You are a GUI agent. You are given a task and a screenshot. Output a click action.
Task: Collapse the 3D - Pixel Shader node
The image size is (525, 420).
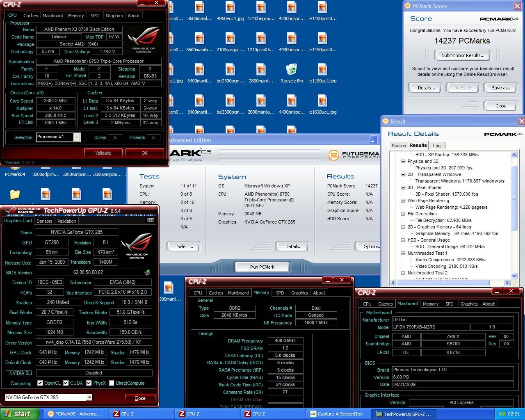click(403, 187)
